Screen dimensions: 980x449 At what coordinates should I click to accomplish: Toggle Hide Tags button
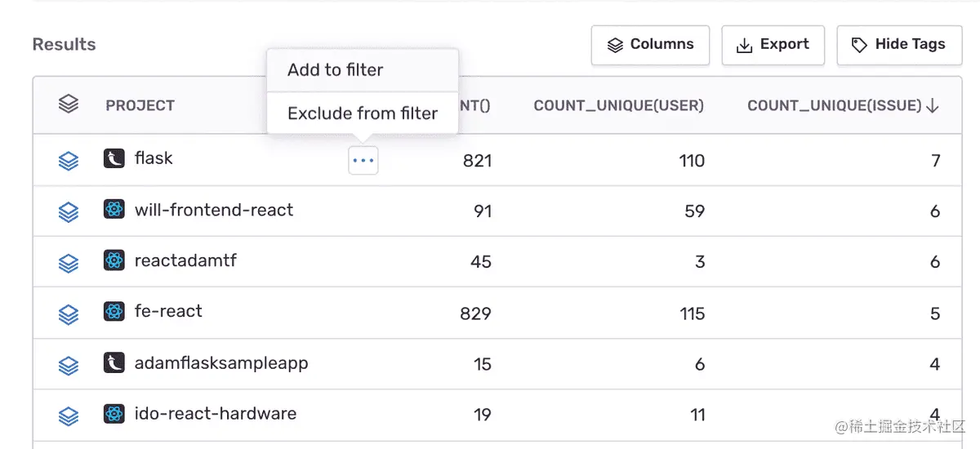click(x=898, y=45)
